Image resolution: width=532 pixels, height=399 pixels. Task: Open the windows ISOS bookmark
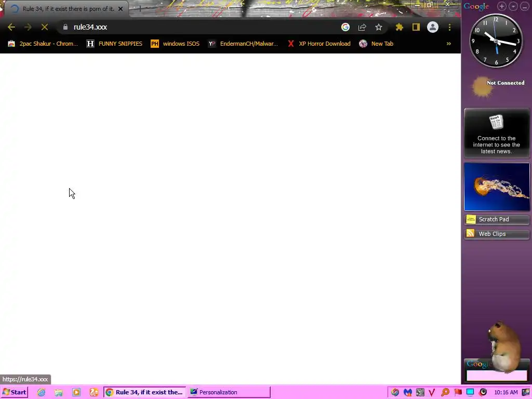pyautogui.click(x=175, y=44)
